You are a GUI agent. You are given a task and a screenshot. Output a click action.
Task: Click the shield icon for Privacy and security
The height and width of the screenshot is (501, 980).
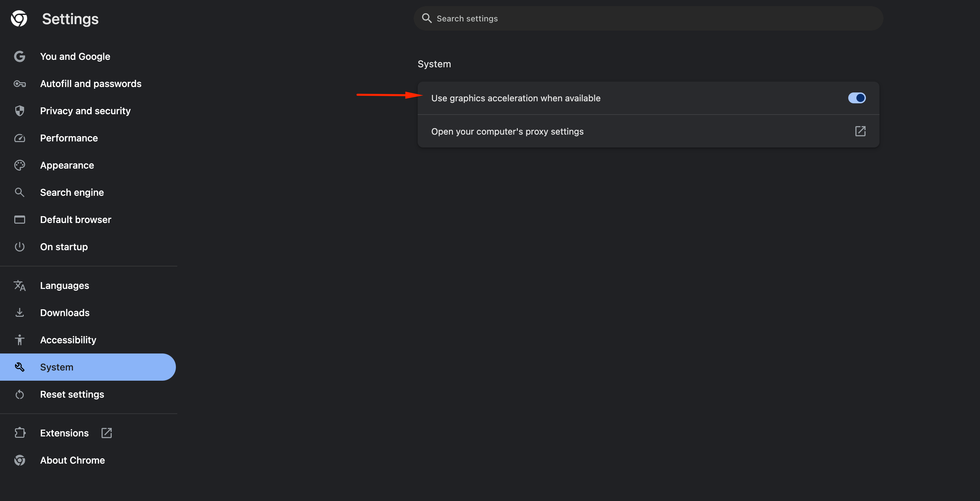pyautogui.click(x=19, y=111)
